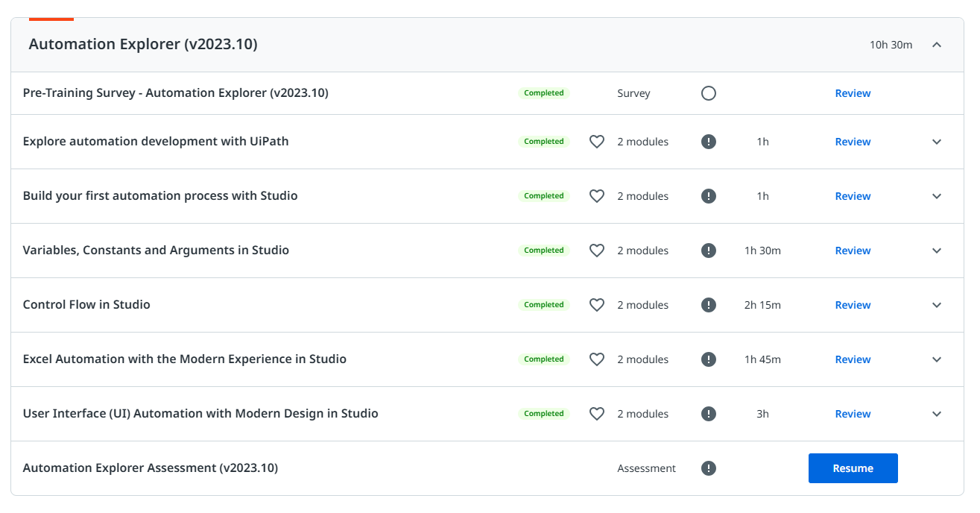
Task: Expand 'Explore automation development with UiPath' modules
Action: click(937, 142)
